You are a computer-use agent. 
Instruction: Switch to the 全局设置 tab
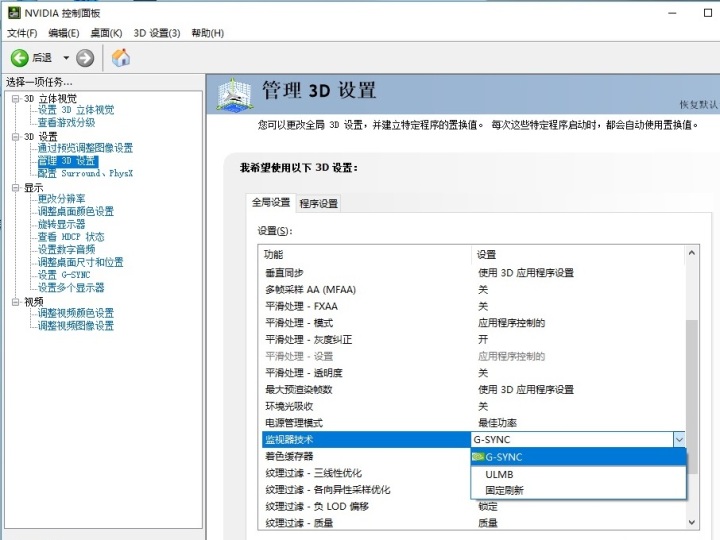click(271, 202)
